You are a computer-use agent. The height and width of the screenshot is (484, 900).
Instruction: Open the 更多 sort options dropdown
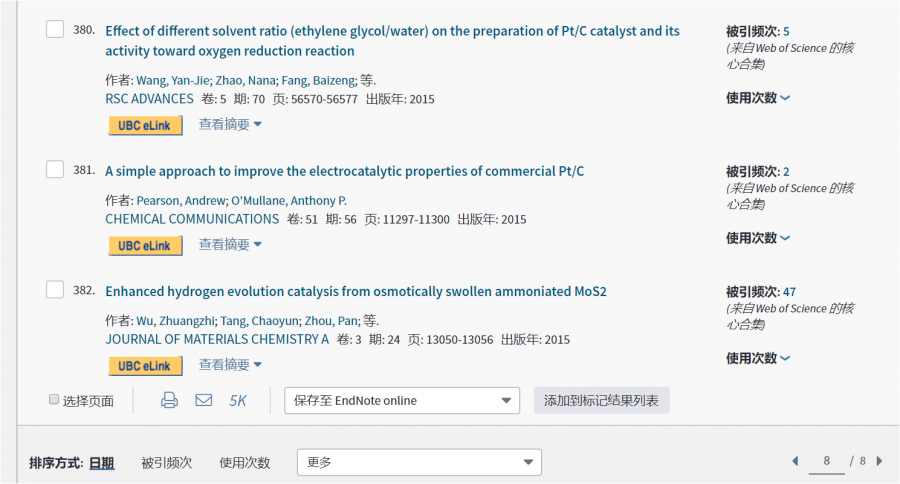pos(419,462)
